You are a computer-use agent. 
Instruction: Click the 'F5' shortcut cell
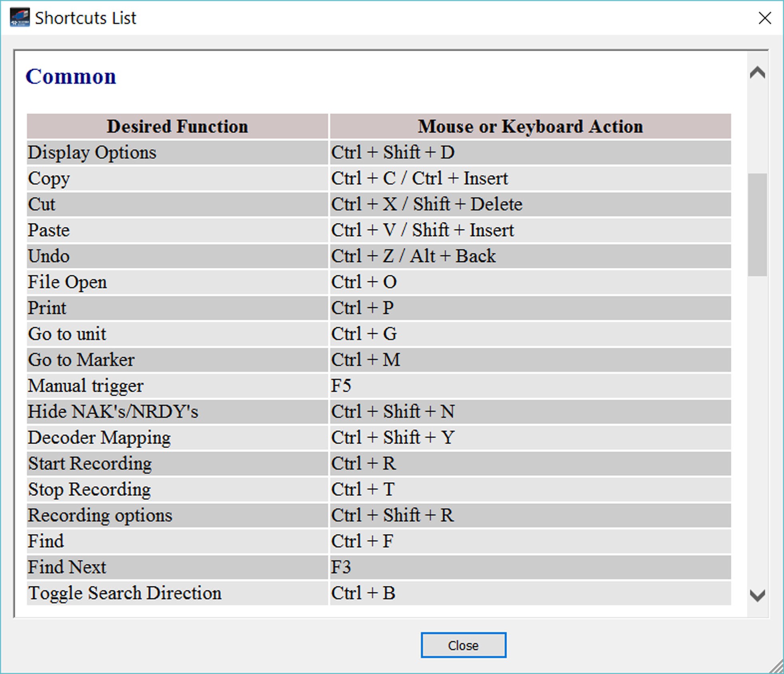[x=530, y=386]
